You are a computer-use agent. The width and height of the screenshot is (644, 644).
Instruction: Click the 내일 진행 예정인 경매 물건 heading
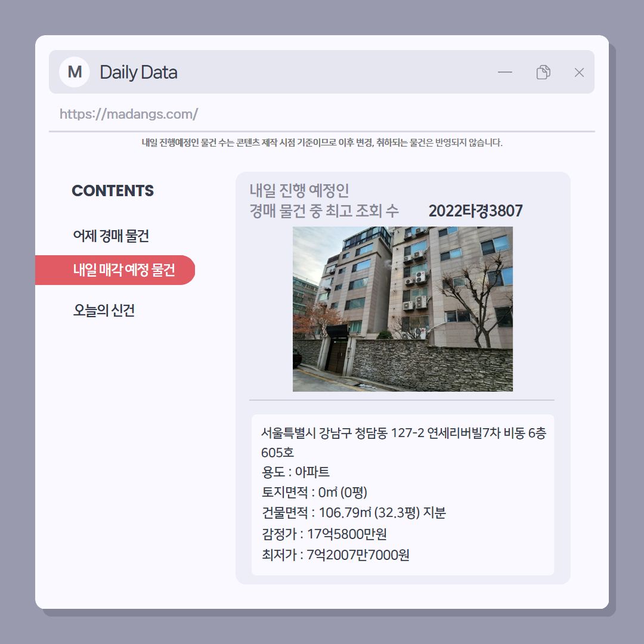(324, 200)
